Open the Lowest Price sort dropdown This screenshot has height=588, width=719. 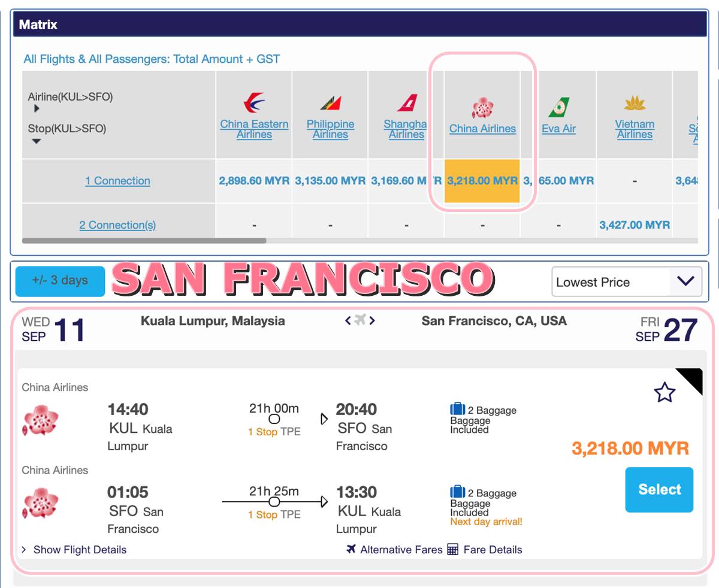pos(626,282)
